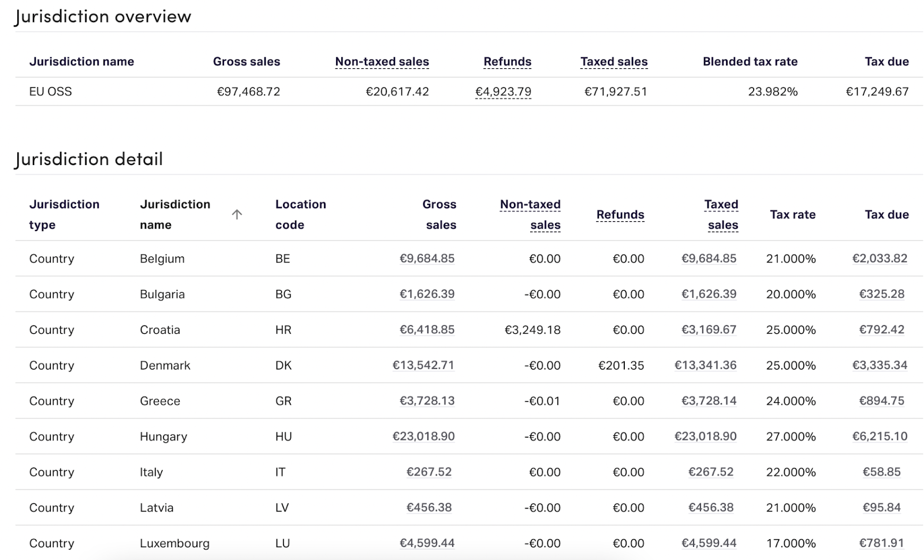Open the EU OSS refunds amount €4,923.79
Viewport: 924px width, 560px height.
click(503, 92)
